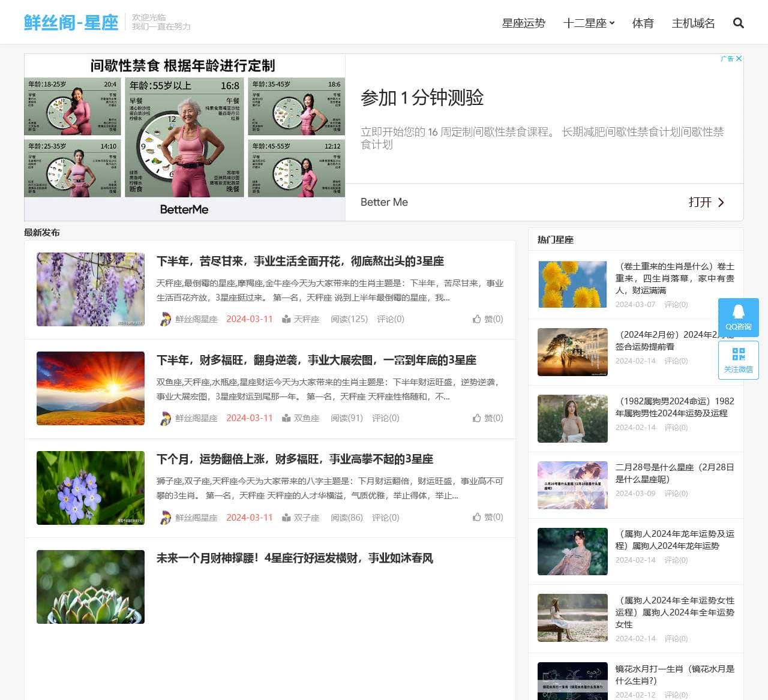Like the 双鱼座 article with thumbs-up 赞(0)
The height and width of the screenshot is (700, 768).
488,418
